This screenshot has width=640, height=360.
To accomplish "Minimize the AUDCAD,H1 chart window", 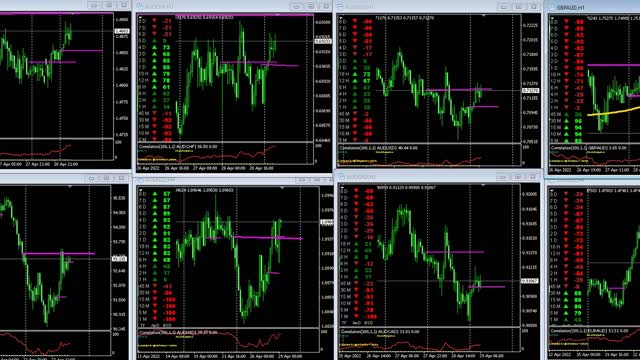I will [x=503, y=177].
